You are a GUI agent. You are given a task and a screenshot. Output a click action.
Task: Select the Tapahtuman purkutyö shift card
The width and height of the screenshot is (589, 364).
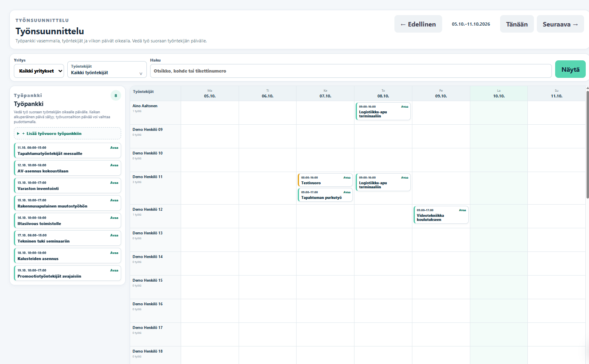(325, 195)
